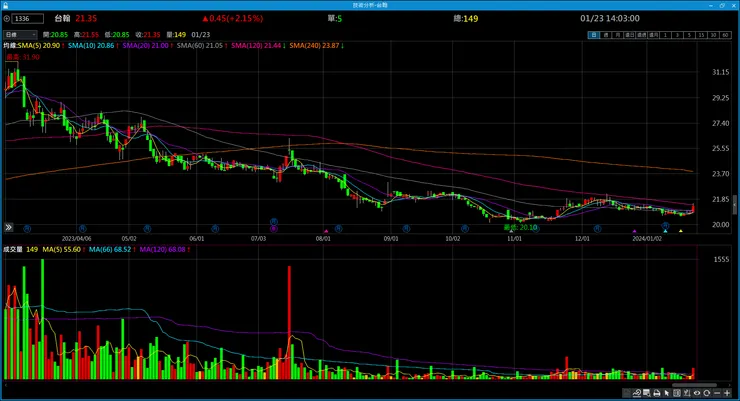Switch to the 還日 adjusted daily tab
Viewport: 740px width, 401px height.
[x=629, y=35]
